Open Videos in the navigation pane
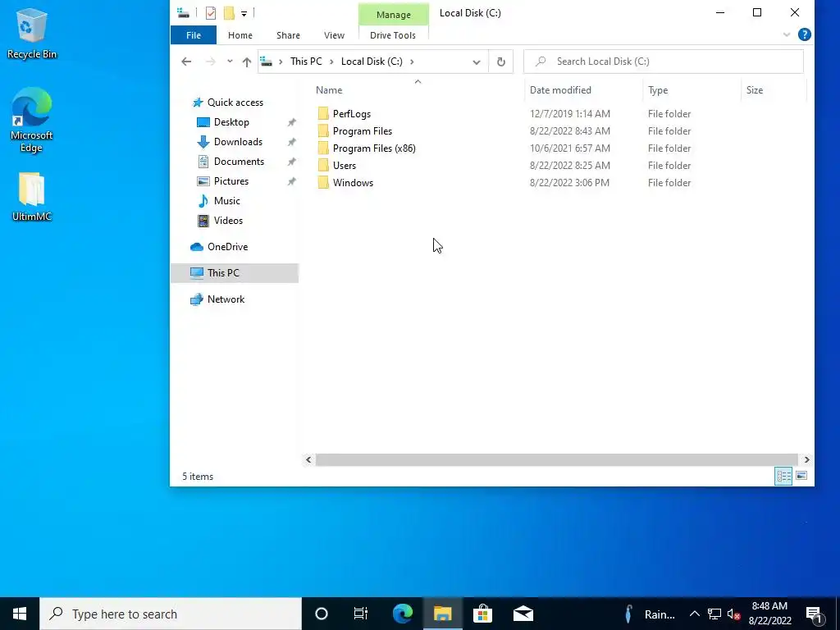Screen dimensions: 840x630 (x=228, y=220)
